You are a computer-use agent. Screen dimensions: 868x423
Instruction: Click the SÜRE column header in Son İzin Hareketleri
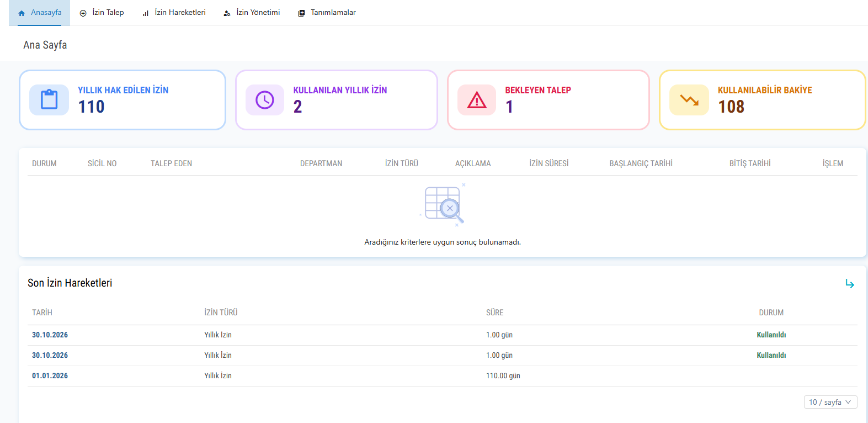(494, 313)
